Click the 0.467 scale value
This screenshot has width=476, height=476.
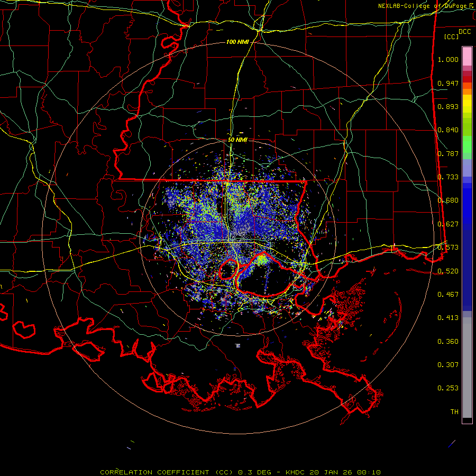(x=448, y=295)
